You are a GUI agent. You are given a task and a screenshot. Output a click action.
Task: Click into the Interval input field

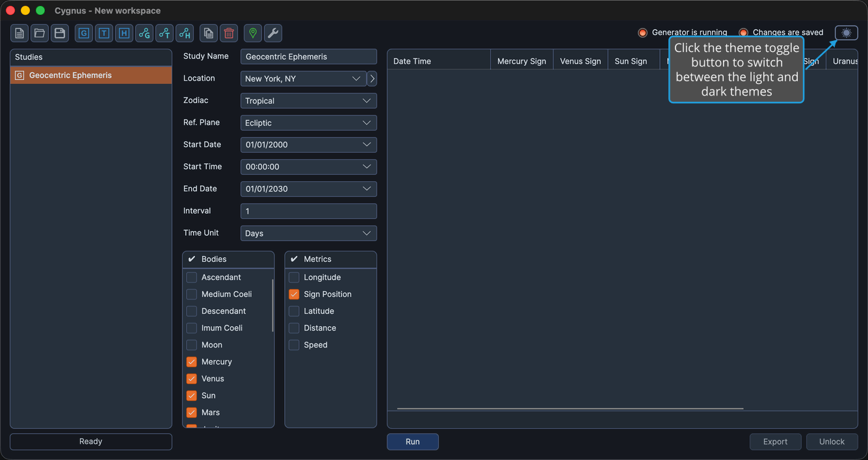point(309,211)
